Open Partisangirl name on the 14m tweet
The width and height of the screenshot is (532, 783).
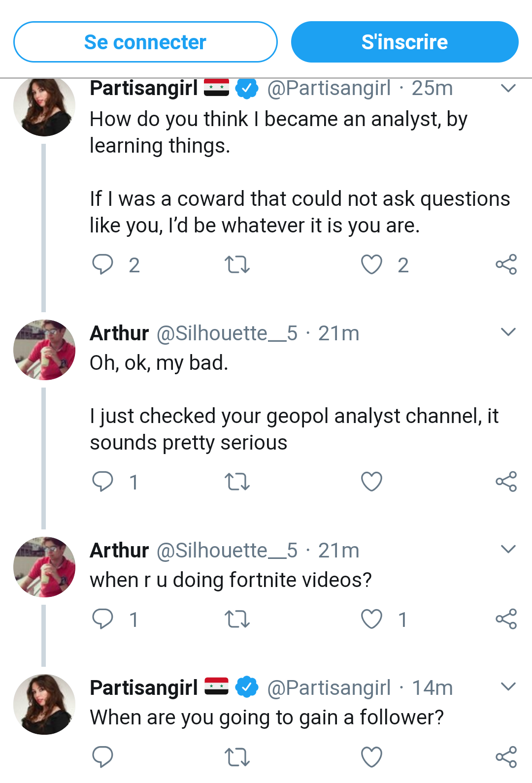[x=143, y=687]
